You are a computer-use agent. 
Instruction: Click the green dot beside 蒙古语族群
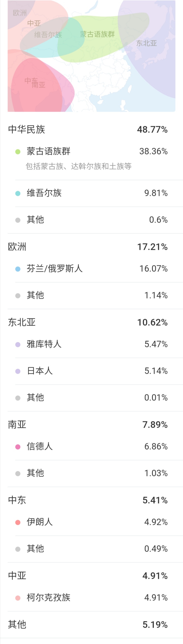tap(18, 152)
